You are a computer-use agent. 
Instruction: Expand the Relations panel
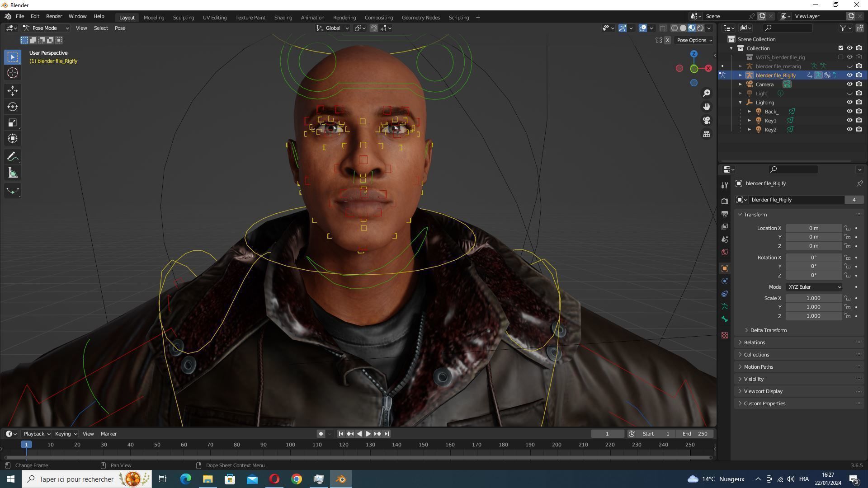[754, 343]
